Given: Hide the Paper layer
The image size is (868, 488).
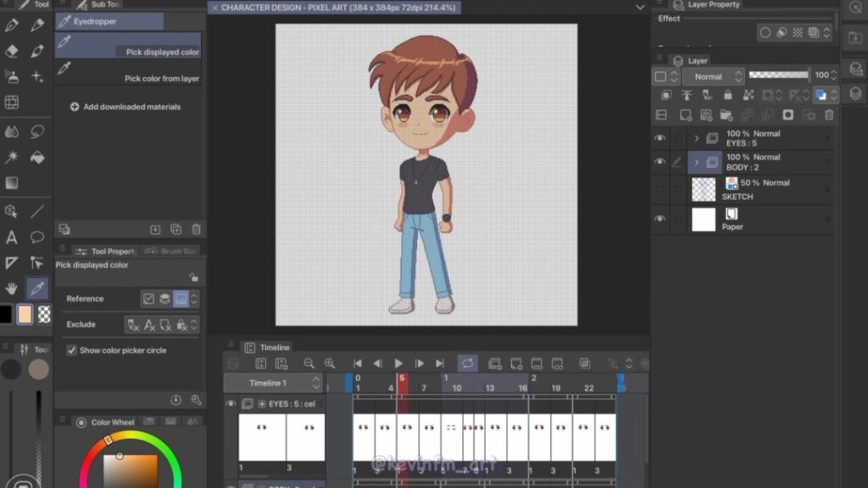Looking at the screenshot, I should [659, 219].
